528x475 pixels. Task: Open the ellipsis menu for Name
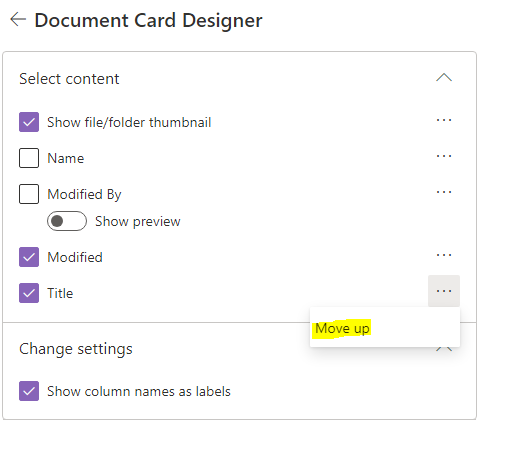[x=443, y=156]
